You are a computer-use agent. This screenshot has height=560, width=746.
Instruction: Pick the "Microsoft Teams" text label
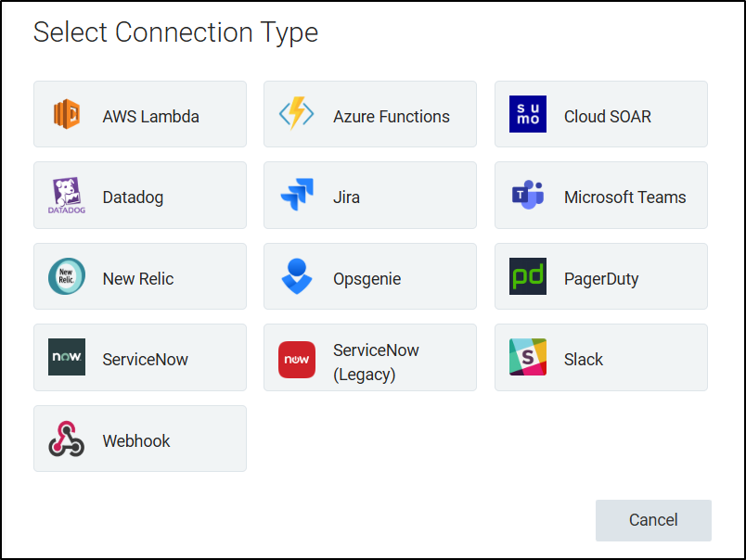coord(624,197)
